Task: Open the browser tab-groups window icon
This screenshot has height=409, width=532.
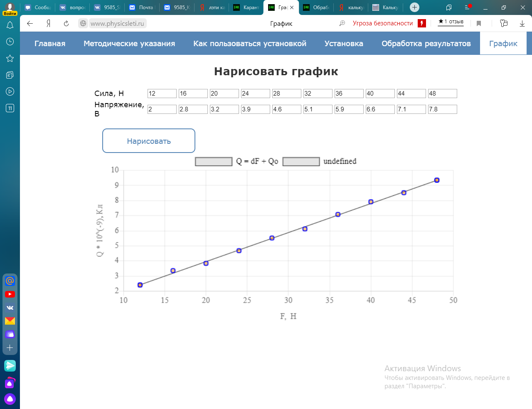Action: 449,7
